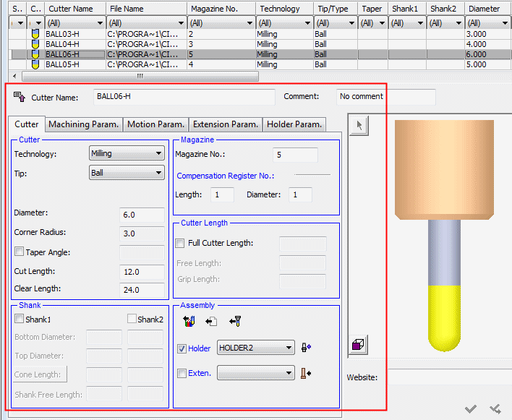
Task: Select the arrow pointer tool in preview
Action: click(359, 126)
